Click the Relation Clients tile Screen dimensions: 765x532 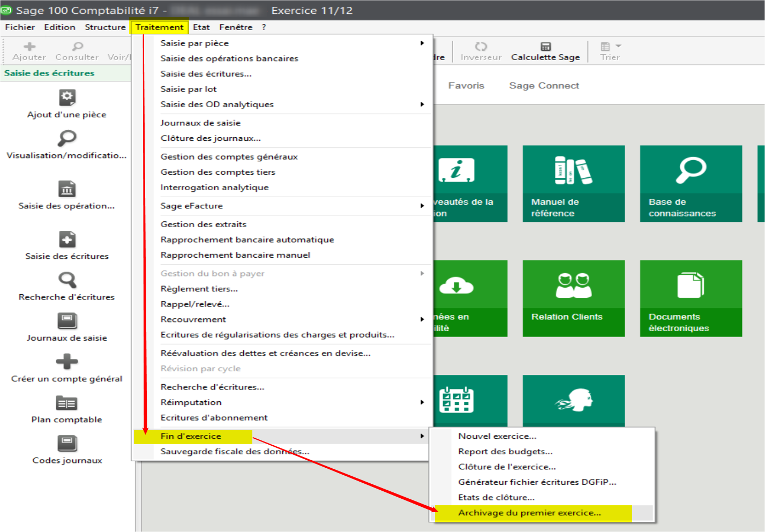pos(573,298)
